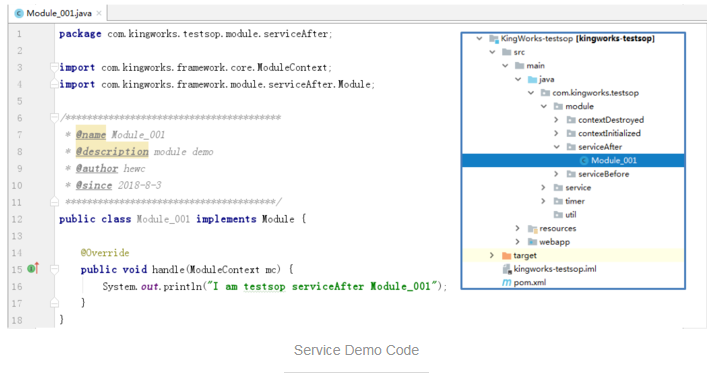Select Module_001 in the project tree
This screenshot has width=714, height=377.
573,160
